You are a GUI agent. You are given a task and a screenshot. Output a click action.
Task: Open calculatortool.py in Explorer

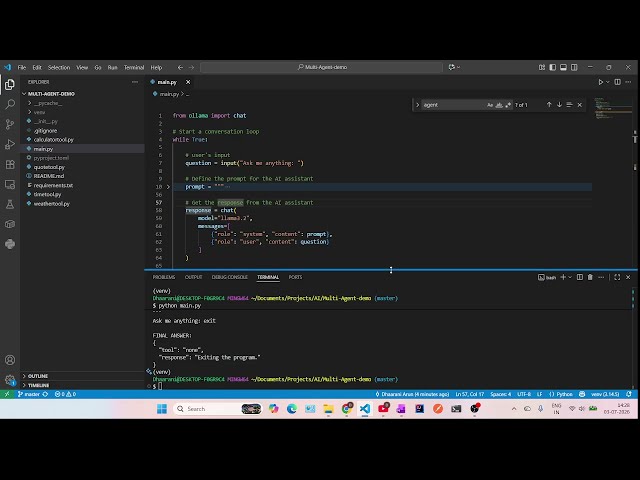click(53, 140)
